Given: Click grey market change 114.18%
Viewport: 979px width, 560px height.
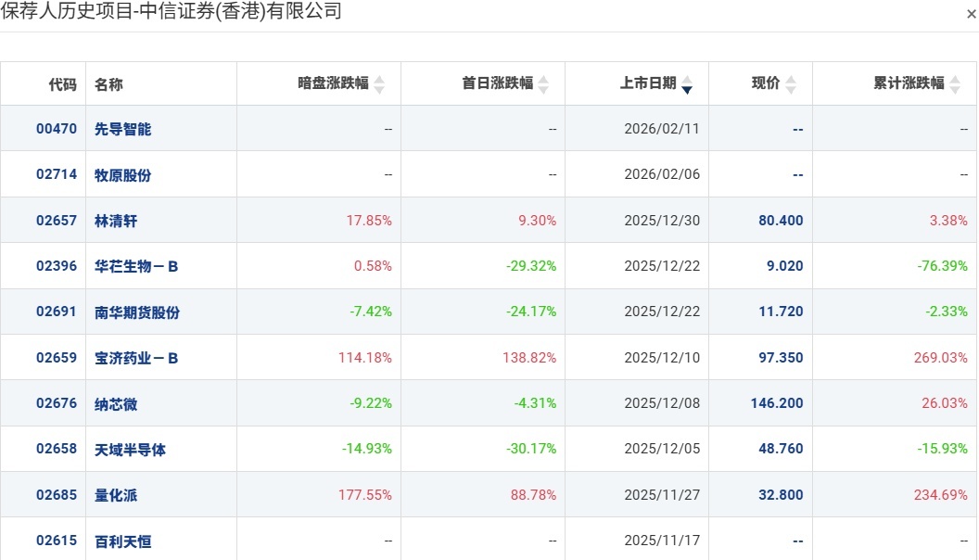Looking at the screenshot, I should [365, 358].
